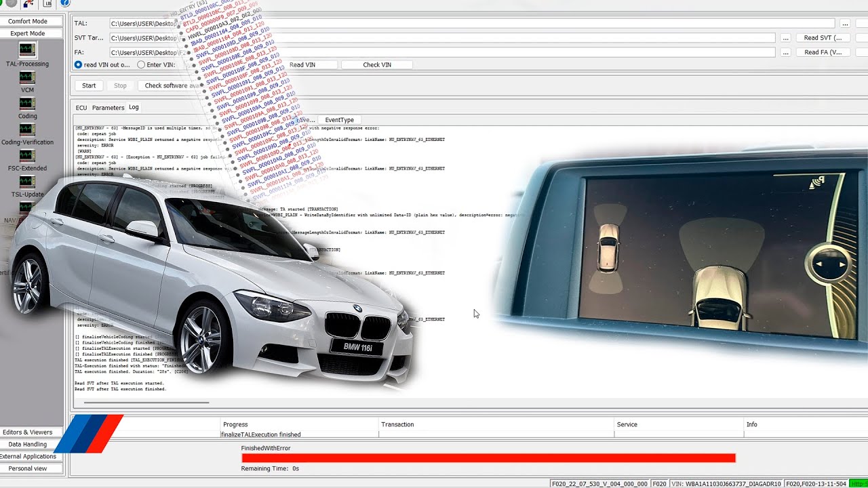This screenshot has width=868, height=488.
Task: Browse for TAL file with ellipsis button
Action: click(844, 24)
